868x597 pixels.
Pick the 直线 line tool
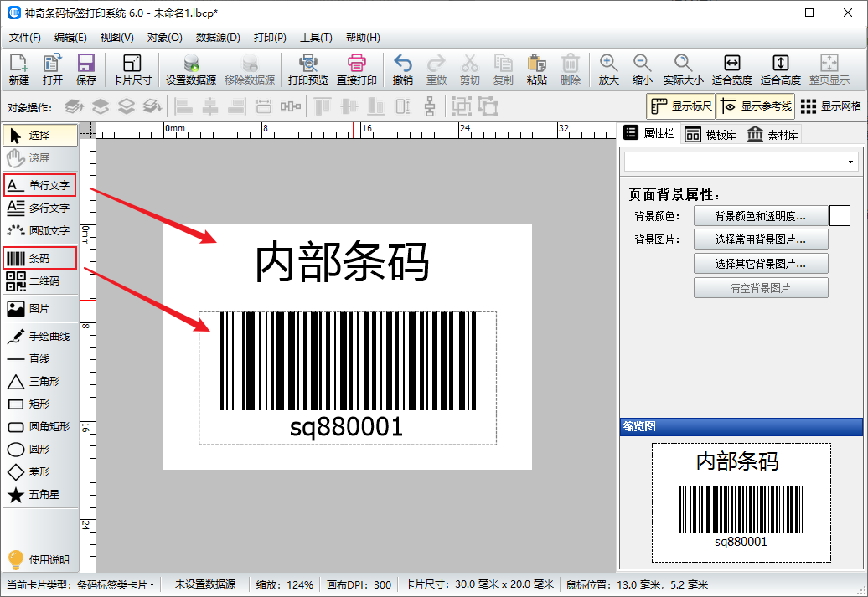pyautogui.click(x=40, y=359)
